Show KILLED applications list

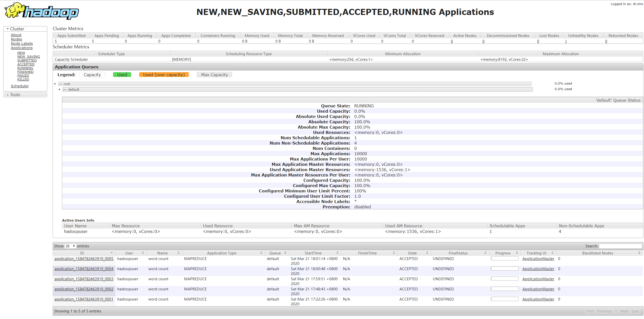[x=23, y=79]
